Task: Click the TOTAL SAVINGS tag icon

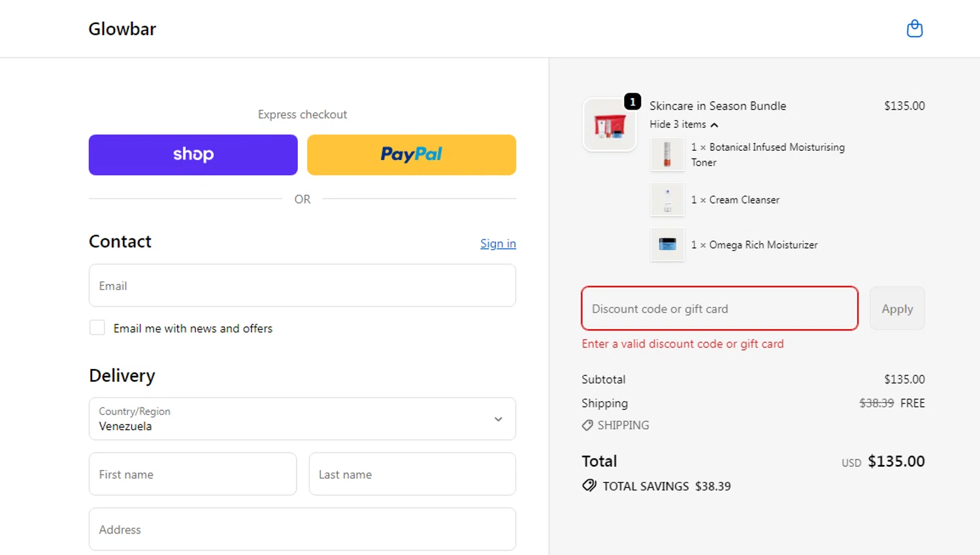Action: 589,486
